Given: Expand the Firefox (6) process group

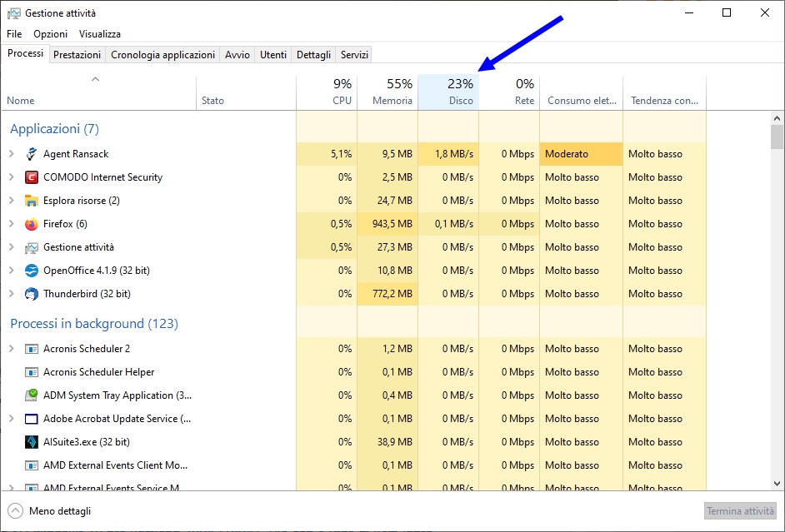Looking at the screenshot, I should point(12,224).
